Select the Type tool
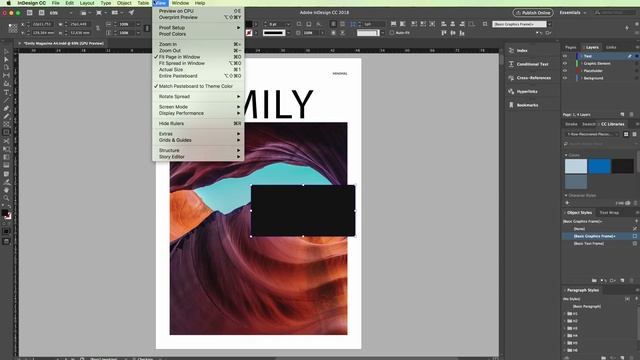 click(6, 92)
